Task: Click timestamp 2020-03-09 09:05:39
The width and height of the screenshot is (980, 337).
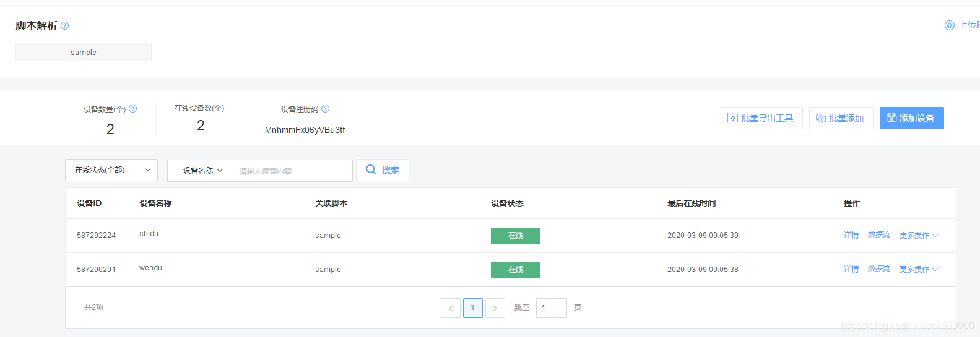Action: tap(703, 236)
